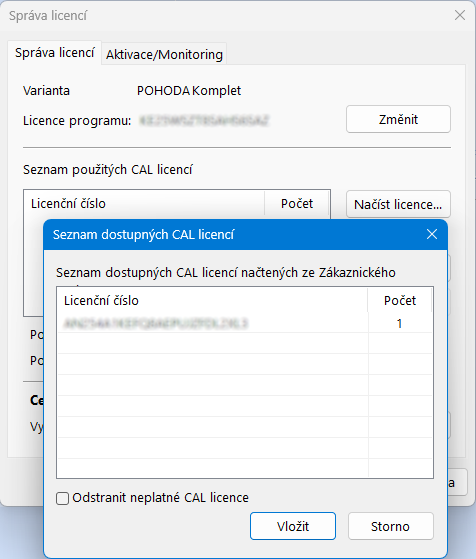Click the blurred Licence programu number
476x559 pixels.
pos(204,120)
